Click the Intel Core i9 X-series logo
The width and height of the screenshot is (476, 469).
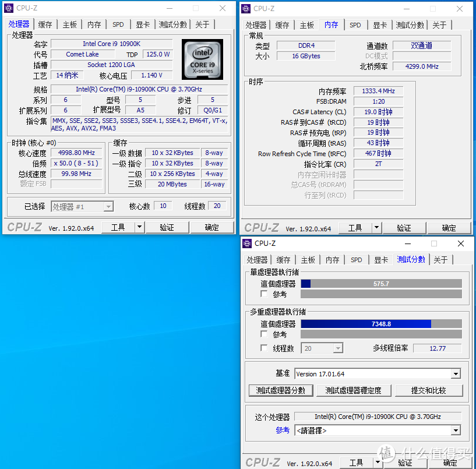tap(203, 59)
